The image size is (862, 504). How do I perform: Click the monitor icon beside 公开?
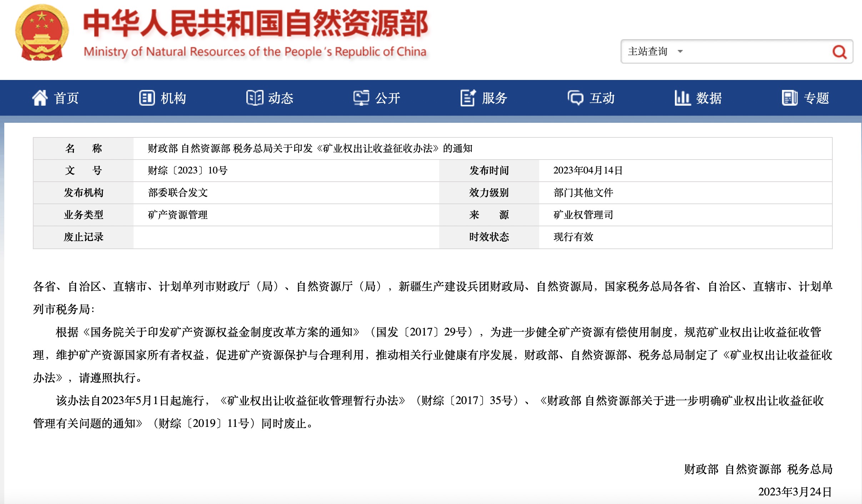coord(361,98)
